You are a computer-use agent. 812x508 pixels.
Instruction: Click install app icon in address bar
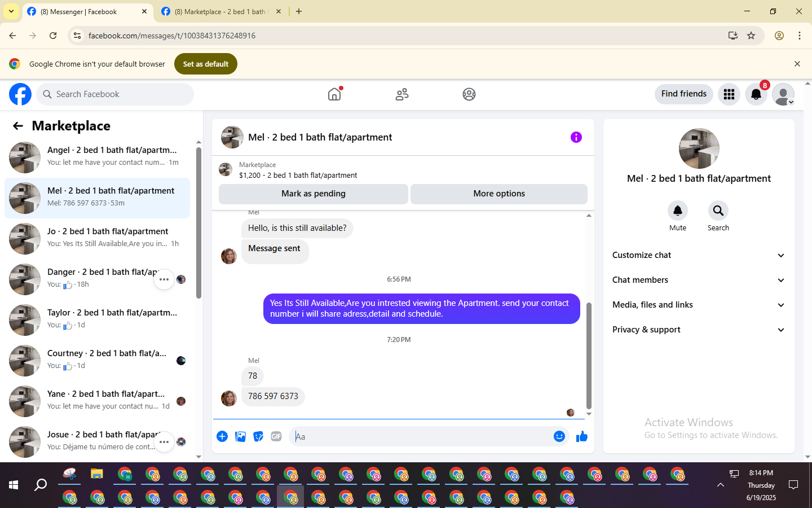tap(733, 36)
